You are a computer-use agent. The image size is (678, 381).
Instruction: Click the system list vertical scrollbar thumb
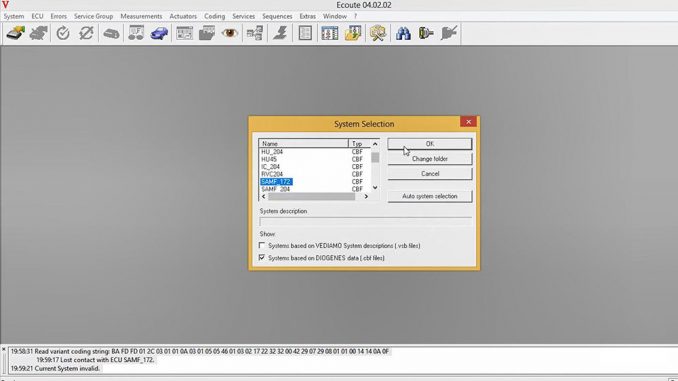(x=375, y=157)
